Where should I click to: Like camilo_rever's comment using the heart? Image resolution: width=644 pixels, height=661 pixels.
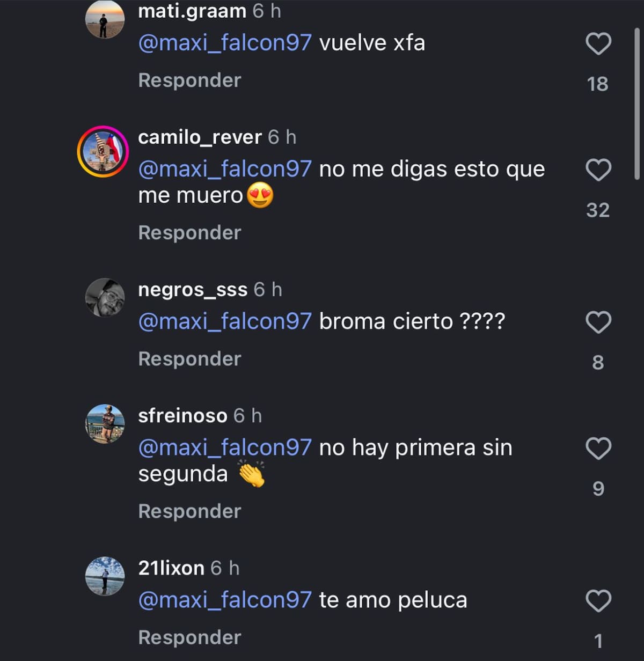(x=597, y=169)
